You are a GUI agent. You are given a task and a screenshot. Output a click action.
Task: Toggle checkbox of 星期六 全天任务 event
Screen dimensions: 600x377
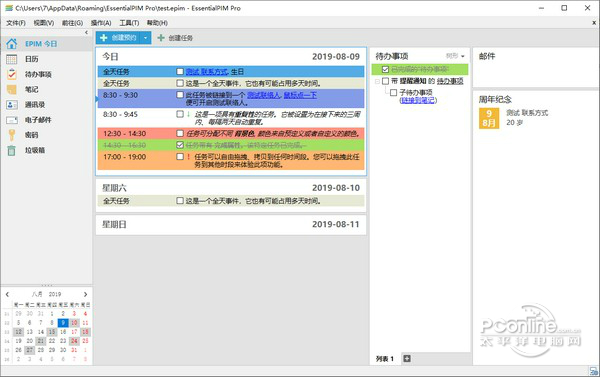[x=180, y=201]
